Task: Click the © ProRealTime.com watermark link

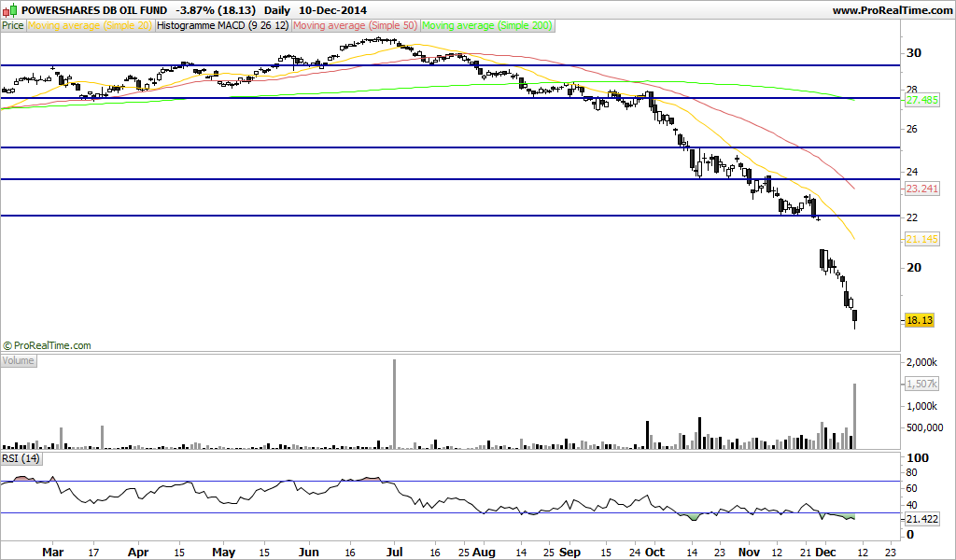Action: [47, 345]
